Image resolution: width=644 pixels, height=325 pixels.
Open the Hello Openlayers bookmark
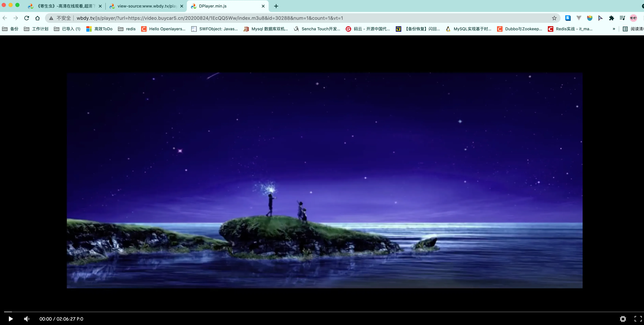point(163,29)
